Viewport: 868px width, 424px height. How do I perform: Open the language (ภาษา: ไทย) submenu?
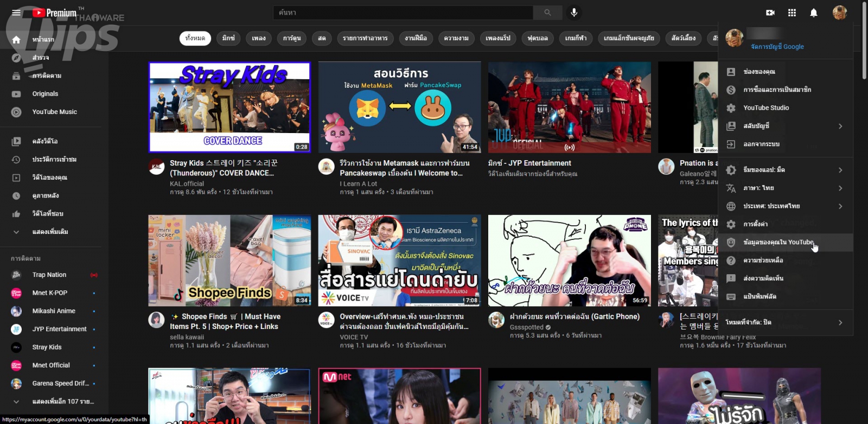pyautogui.click(x=786, y=188)
